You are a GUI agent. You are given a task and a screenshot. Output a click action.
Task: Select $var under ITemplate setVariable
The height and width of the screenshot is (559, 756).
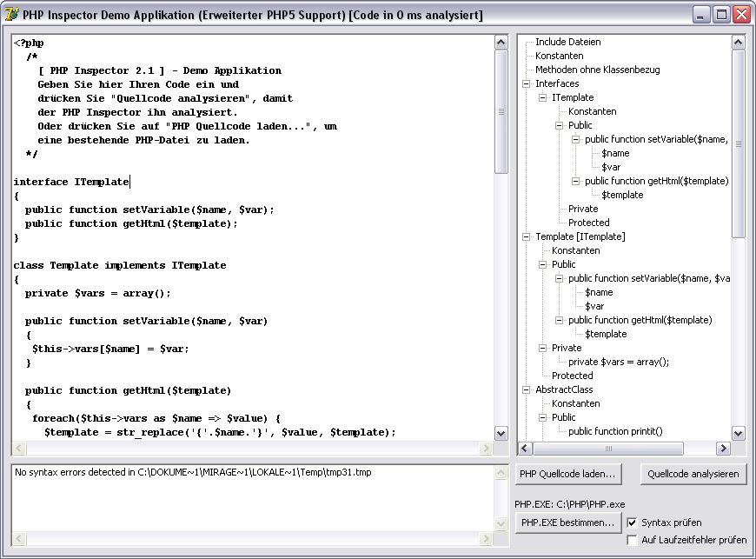pos(611,168)
